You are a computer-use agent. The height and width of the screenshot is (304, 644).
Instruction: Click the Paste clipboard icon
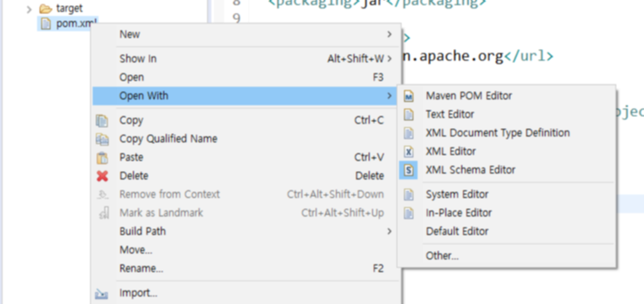coord(102,157)
